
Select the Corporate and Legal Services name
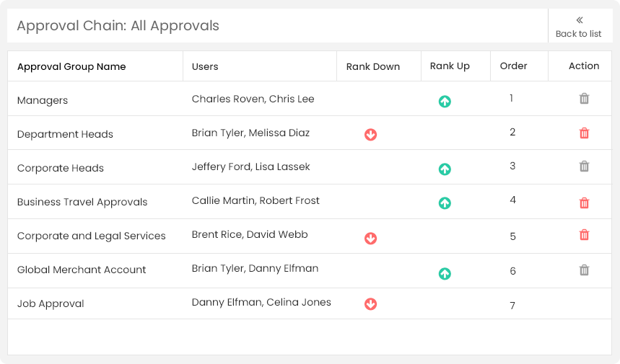pos(92,236)
